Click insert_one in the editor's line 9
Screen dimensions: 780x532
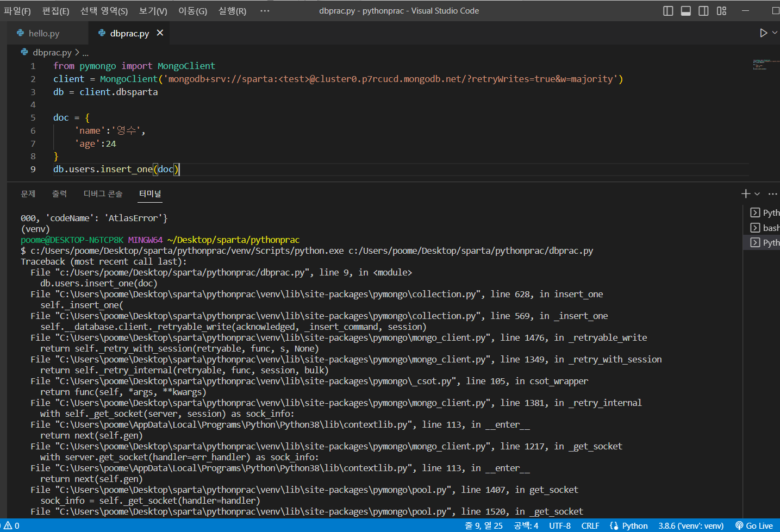point(126,170)
